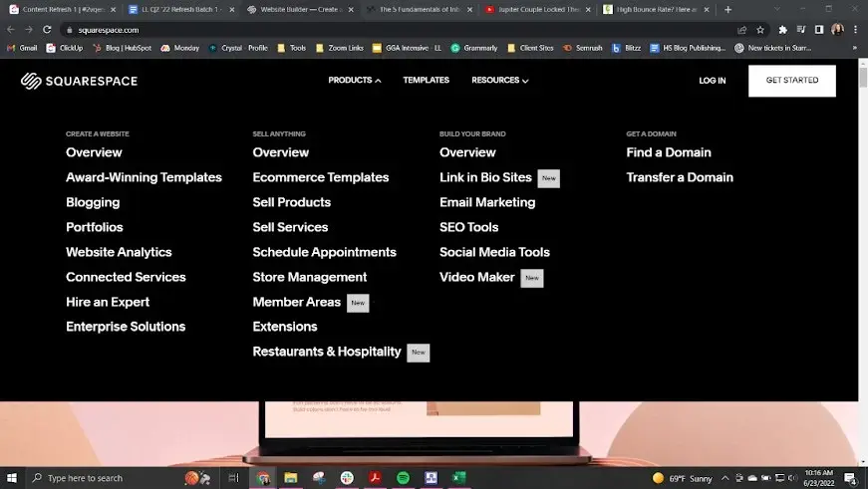The width and height of the screenshot is (868, 489).
Task: Switch to The 5 Fundamentals tab
Action: point(420,9)
